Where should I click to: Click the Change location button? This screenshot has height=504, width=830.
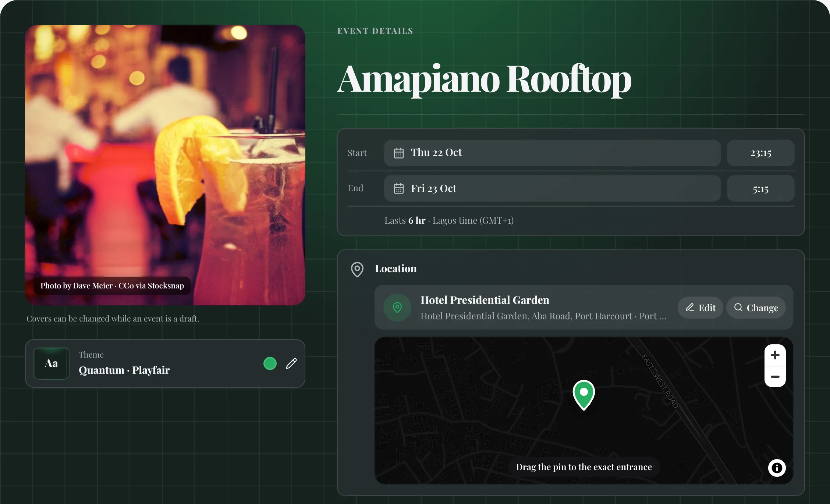(x=756, y=308)
